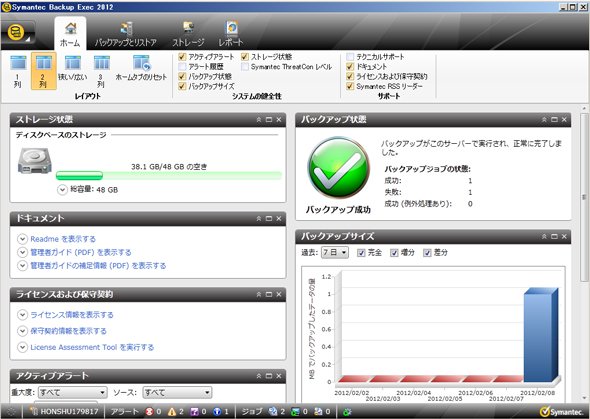Toggle the バックアップ状態 checkbox in ribbon
The height and width of the screenshot is (419, 590).
(x=182, y=76)
